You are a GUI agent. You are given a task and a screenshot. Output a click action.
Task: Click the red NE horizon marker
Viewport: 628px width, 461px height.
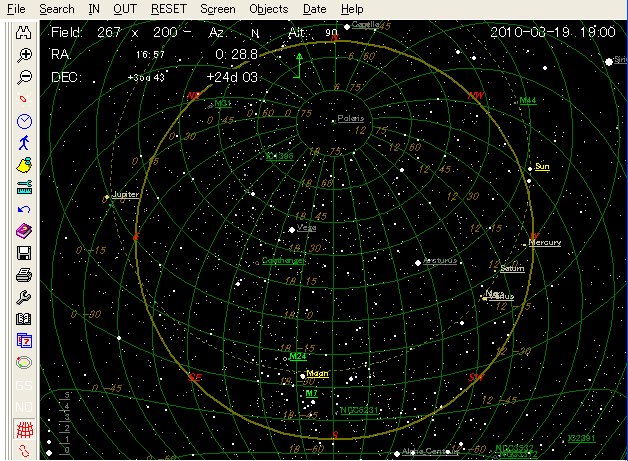(194, 96)
